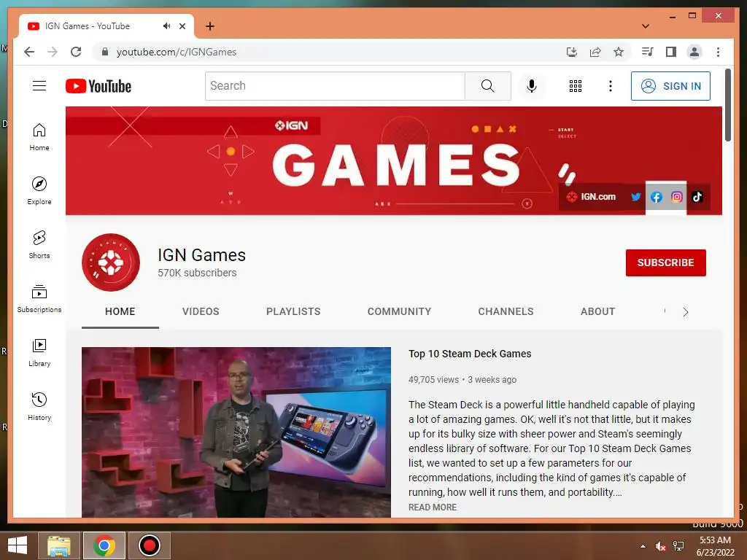Mute the tab using the speaker icon

[x=166, y=26]
